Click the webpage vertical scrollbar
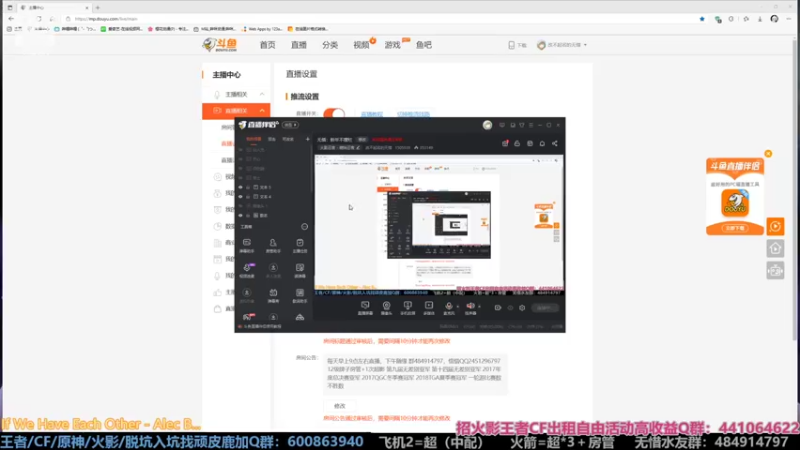The width and height of the screenshot is (800, 450). 796,189
